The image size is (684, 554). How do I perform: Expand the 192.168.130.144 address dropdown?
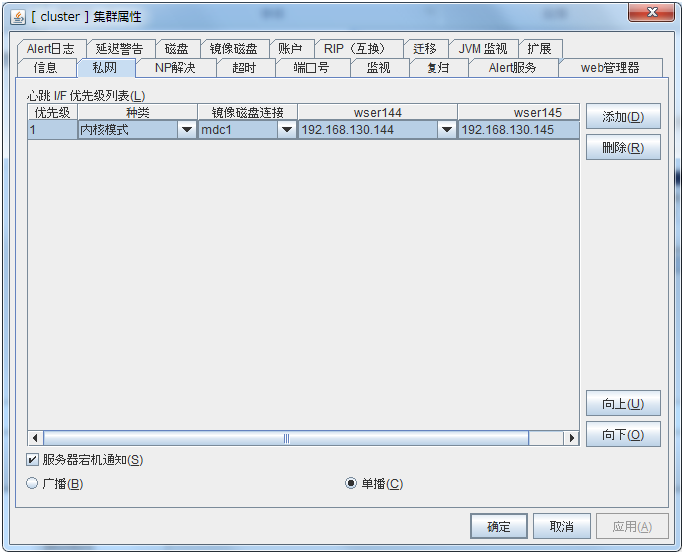point(446,130)
